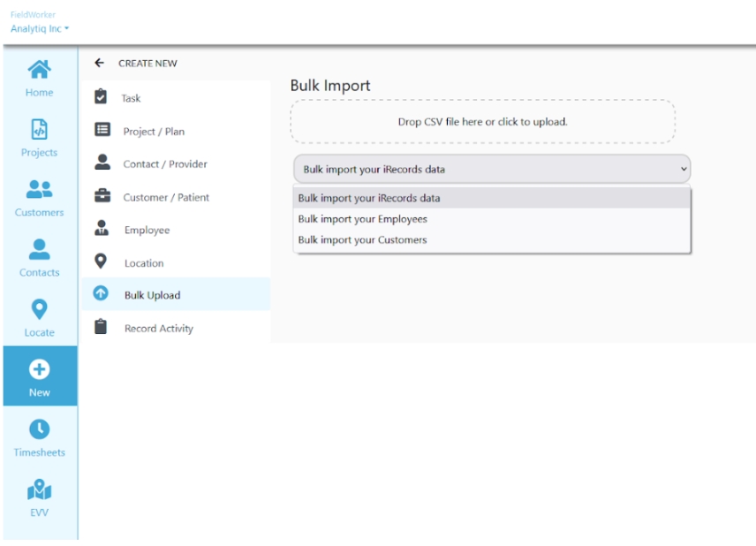Click the back arrow beside Create New
Image resolution: width=756 pixels, height=546 pixels.
click(x=99, y=64)
